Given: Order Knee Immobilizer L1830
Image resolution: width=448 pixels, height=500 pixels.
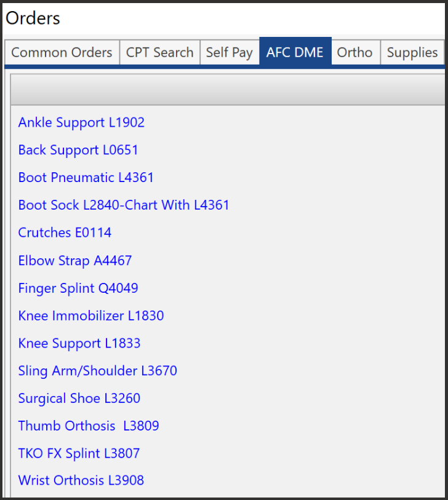Looking at the screenshot, I should 91,316.
